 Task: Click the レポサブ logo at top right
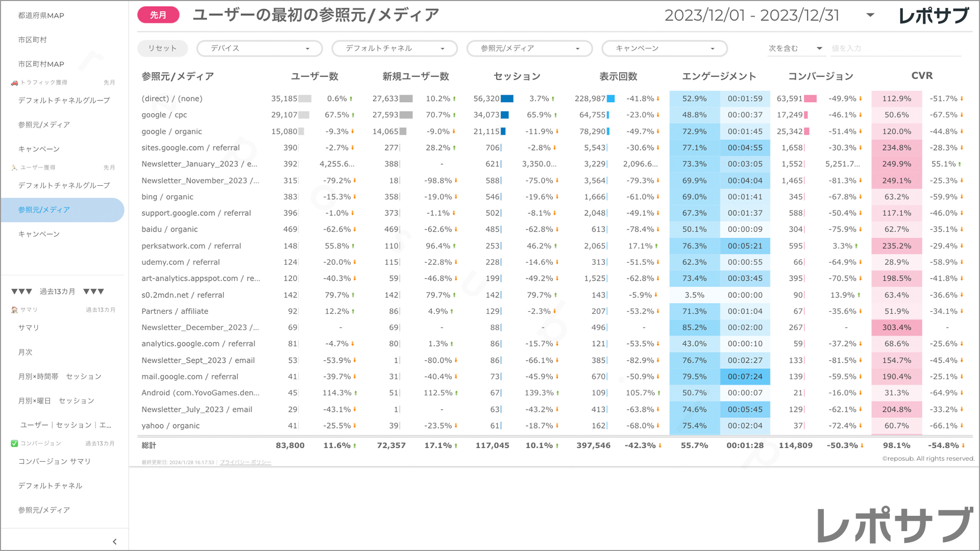click(x=933, y=16)
